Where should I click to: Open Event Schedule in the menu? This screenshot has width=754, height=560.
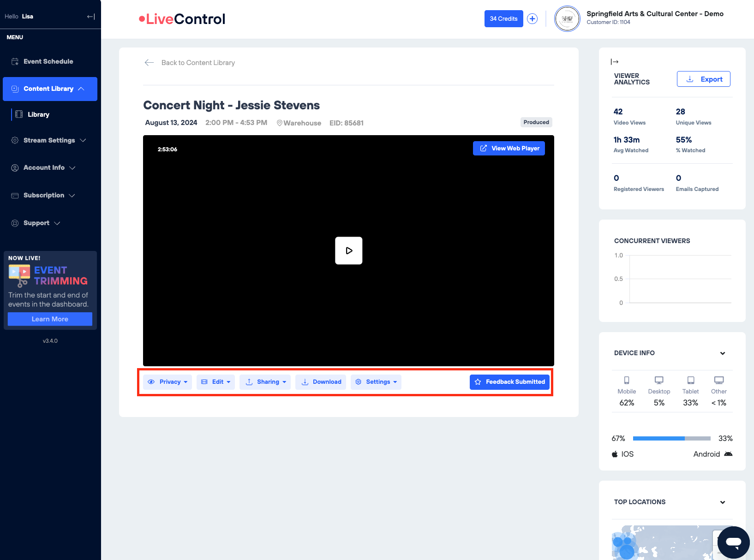point(48,61)
